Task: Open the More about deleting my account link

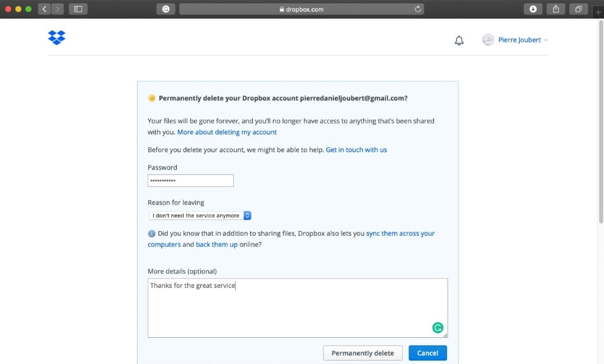Action: tap(227, 132)
